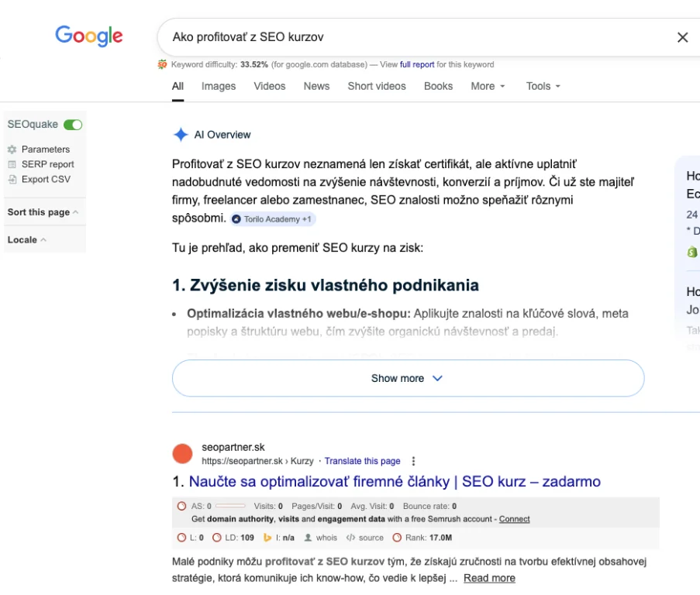Click the Google logo
The height and width of the screenshot is (595, 700).
pos(88,36)
